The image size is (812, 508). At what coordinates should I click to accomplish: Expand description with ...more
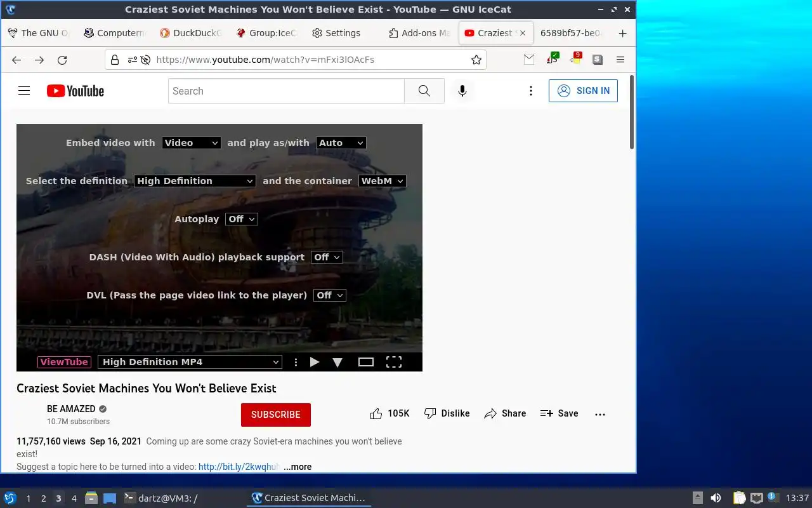pyautogui.click(x=298, y=467)
